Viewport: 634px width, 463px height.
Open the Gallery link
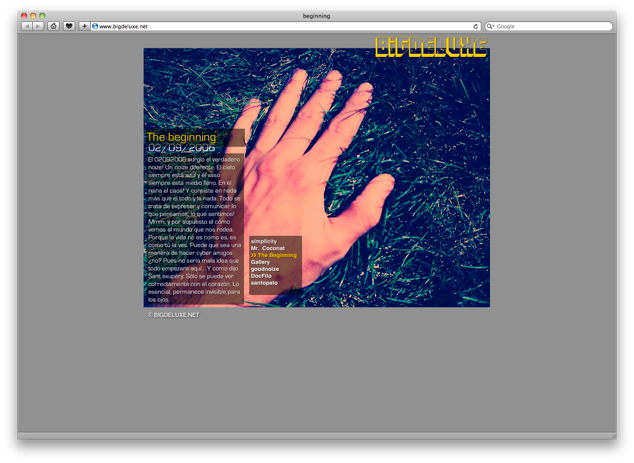(261, 262)
